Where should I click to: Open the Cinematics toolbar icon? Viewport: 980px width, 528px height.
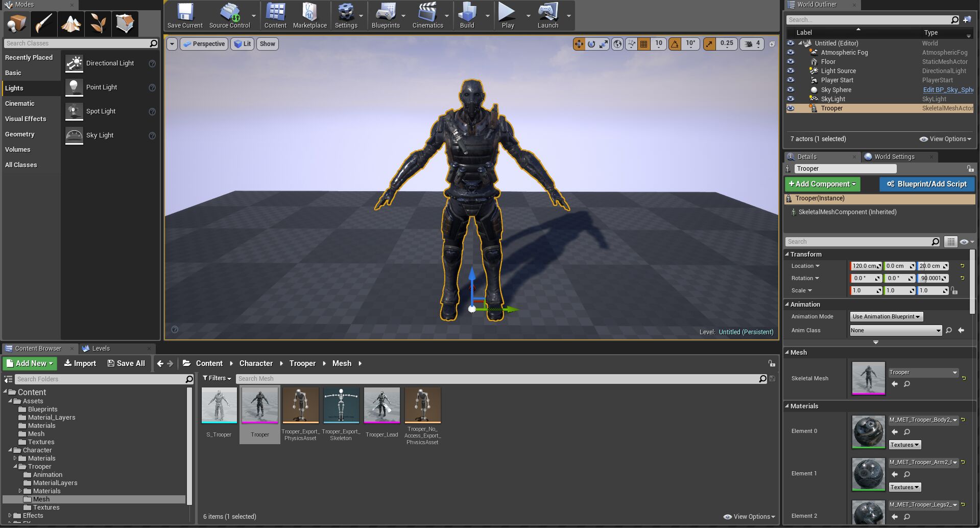[x=428, y=15]
